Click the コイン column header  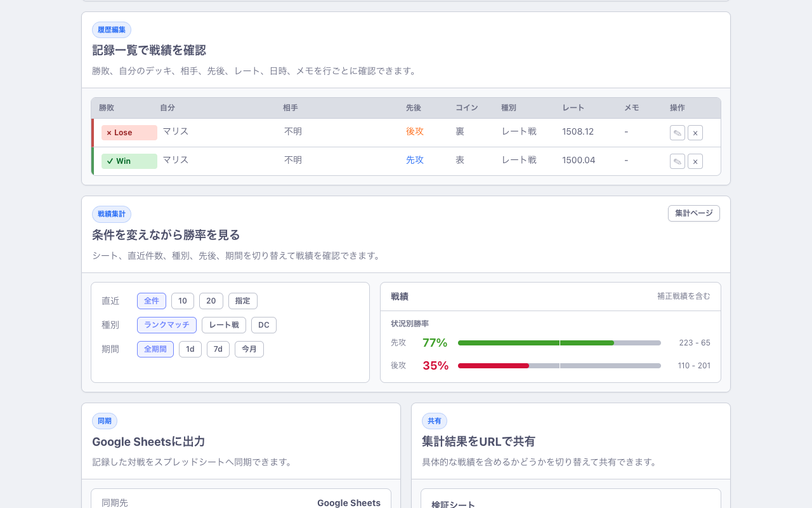pyautogui.click(x=467, y=108)
